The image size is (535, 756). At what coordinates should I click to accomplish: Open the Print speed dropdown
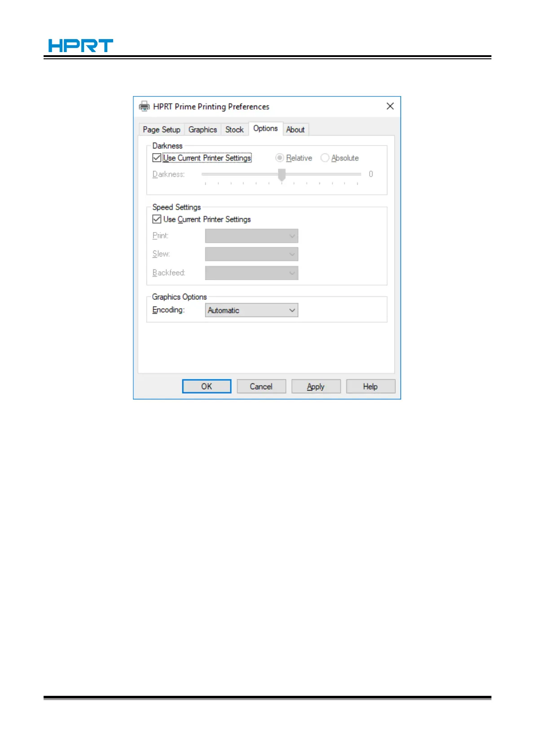(x=252, y=236)
